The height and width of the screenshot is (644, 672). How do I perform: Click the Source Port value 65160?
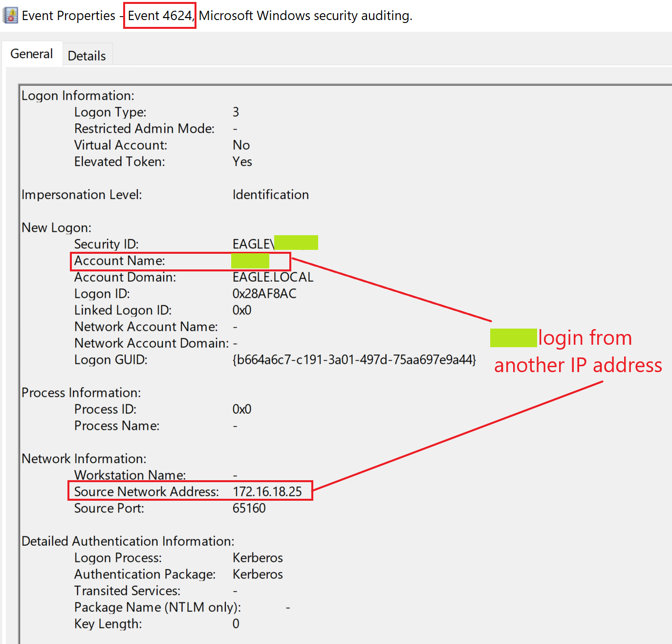(249, 508)
